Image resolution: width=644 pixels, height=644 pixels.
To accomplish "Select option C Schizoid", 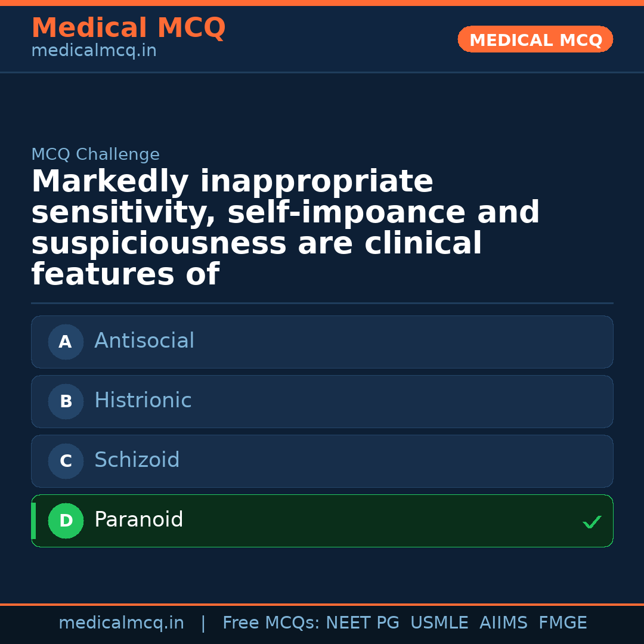I will point(322,461).
